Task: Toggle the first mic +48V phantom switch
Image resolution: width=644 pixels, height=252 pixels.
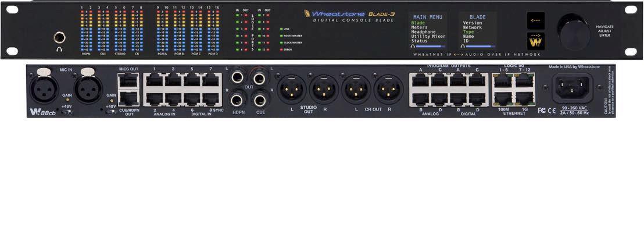Action: 67,111
